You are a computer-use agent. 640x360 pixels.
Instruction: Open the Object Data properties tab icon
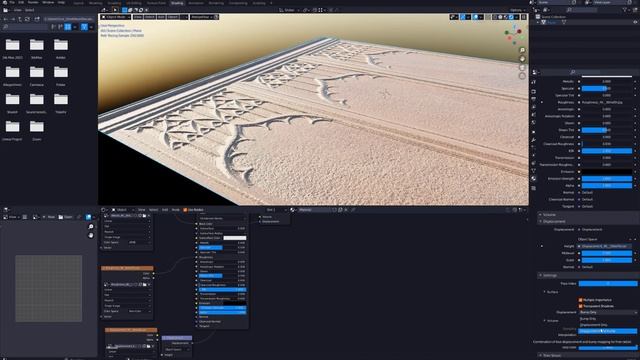point(534,171)
